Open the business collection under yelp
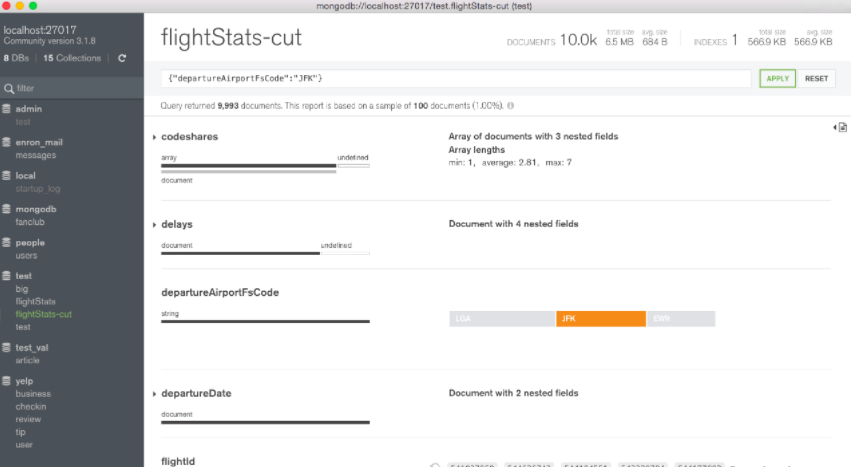Viewport: 852px width, 467px height. pos(33,394)
